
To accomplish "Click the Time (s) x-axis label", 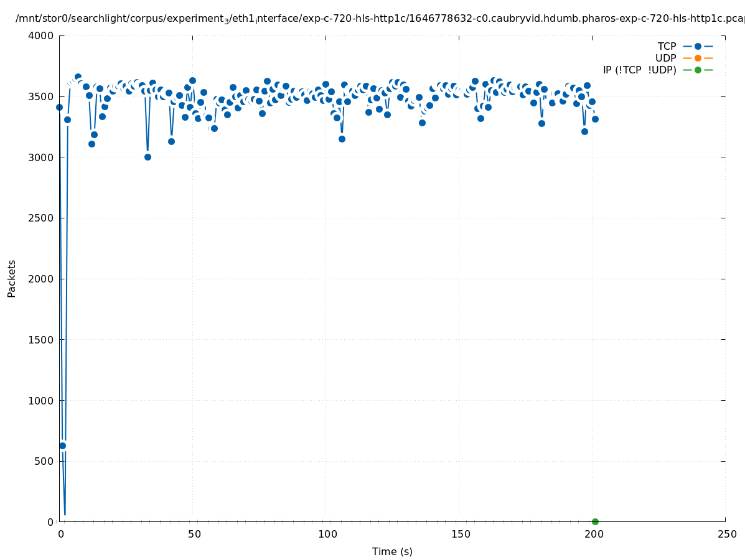I will [392, 551].
